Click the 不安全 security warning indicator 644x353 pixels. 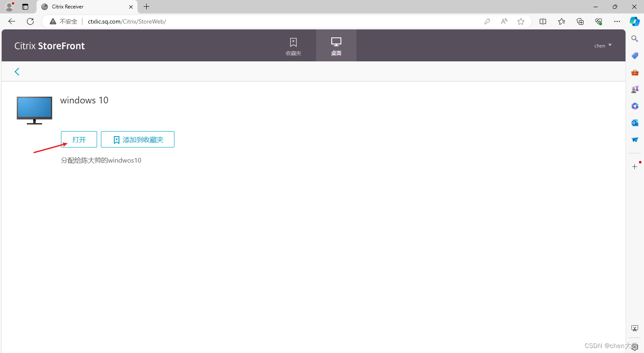(x=63, y=21)
